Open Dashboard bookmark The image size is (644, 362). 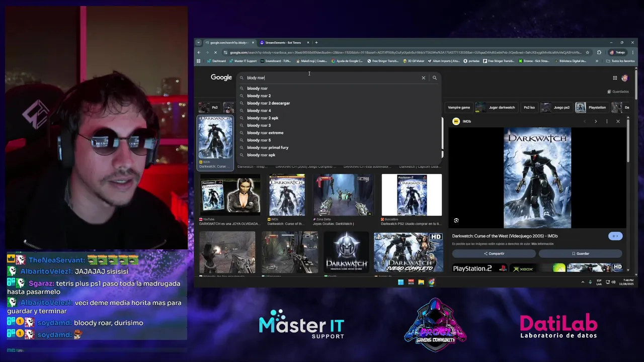216,61
